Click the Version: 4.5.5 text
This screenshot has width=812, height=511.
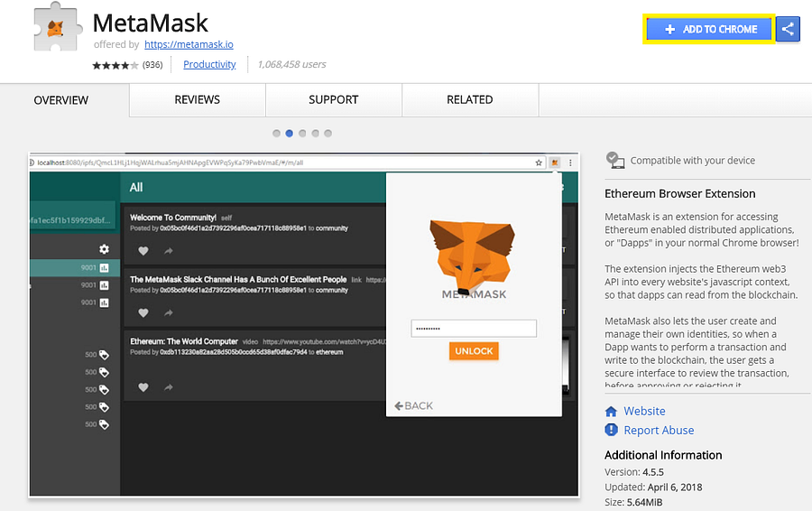[634, 472]
